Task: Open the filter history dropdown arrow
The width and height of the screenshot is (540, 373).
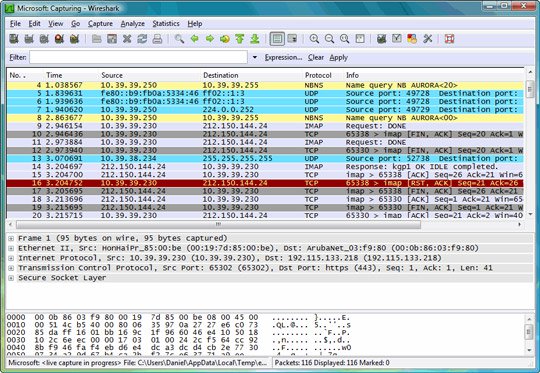Action: (x=255, y=57)
